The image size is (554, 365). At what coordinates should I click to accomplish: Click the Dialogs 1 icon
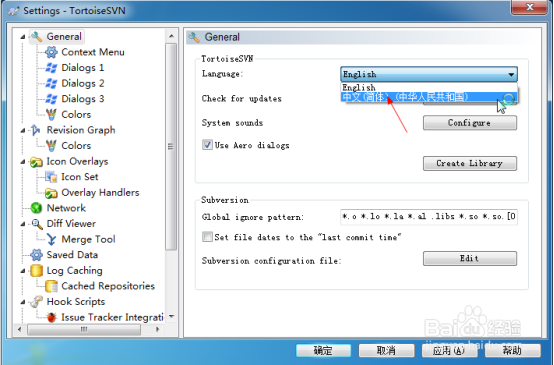[51, 67]
